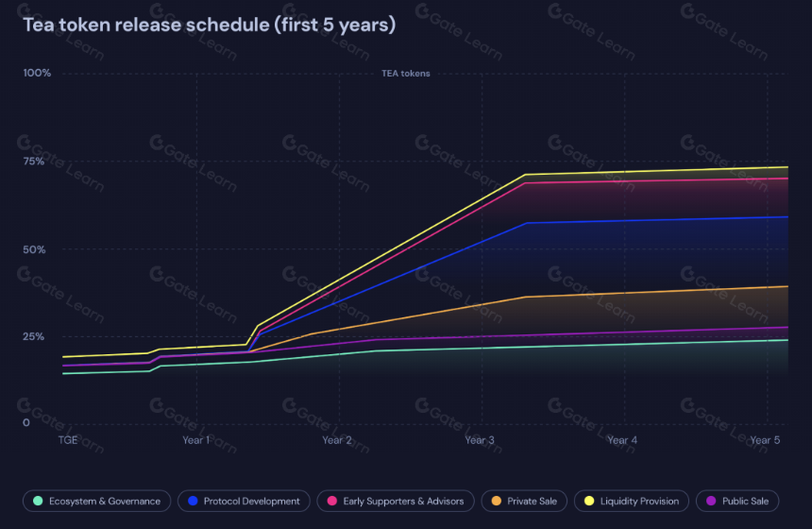Click the Year 4 x-axis label
This screenshot has width=812, height=529.
tap(622, 440)
